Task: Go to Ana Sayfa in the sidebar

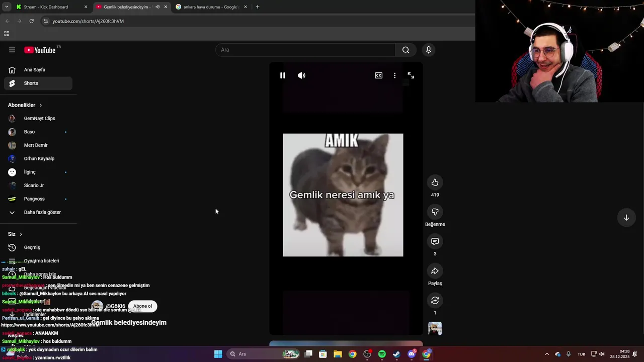Action: (x=38, y=70)
